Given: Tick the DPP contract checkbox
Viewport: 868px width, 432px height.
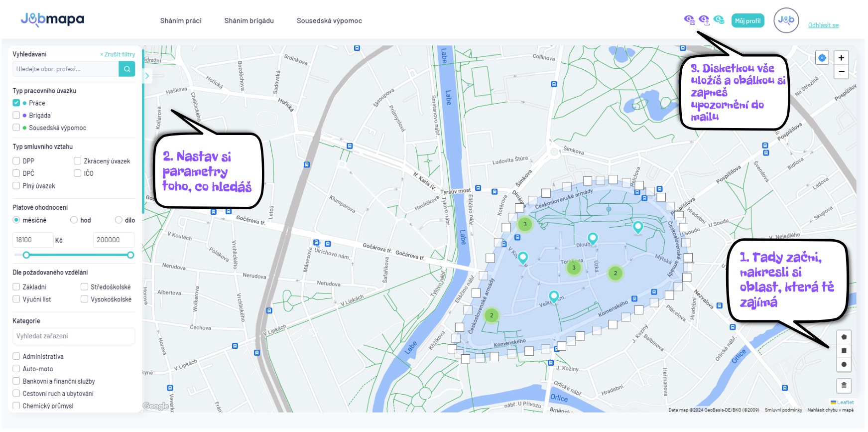Looking at the screenshot, I should (16, 161).
